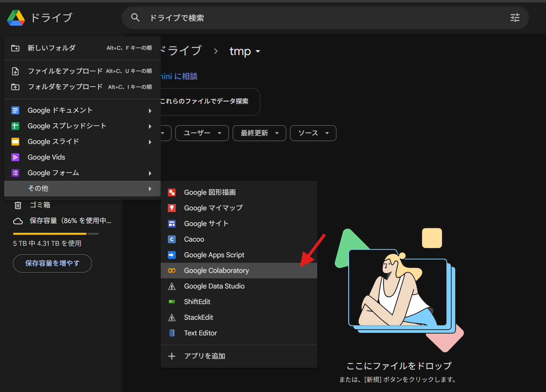
Task: Expand the Google ドキュメント submenu arrow
Action: click(150, 111)
